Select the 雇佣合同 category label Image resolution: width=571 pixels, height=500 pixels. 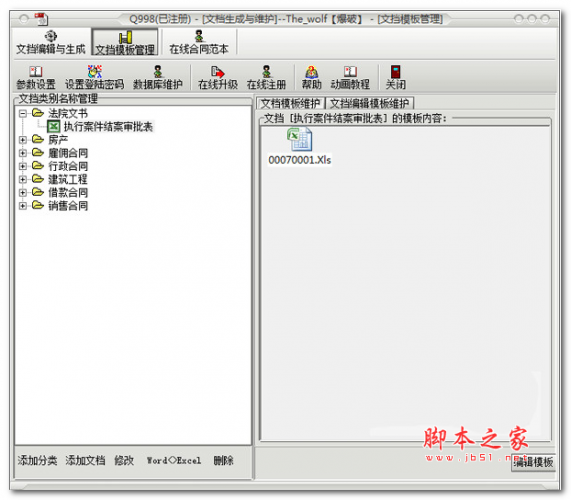(x=68, y=153)
